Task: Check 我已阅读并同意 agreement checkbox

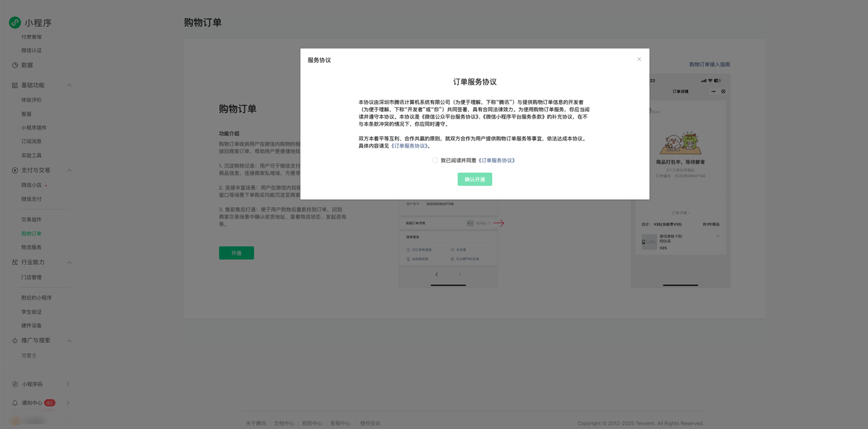Action: click(435, 160)
